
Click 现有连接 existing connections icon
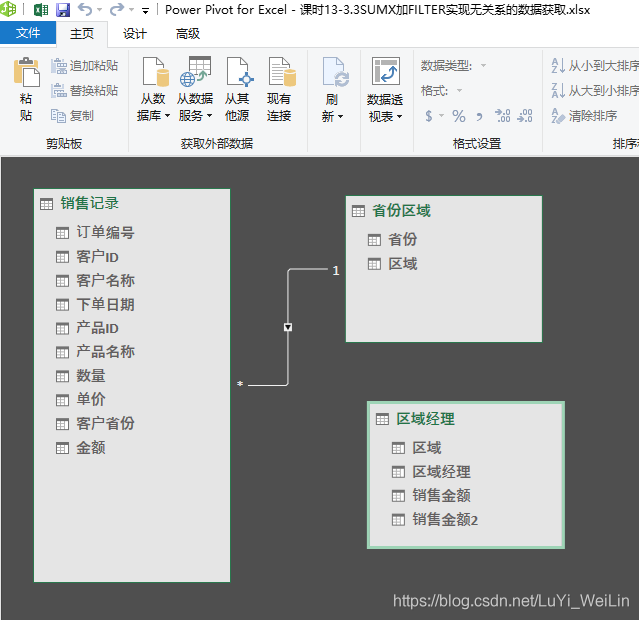coord(282,72)
